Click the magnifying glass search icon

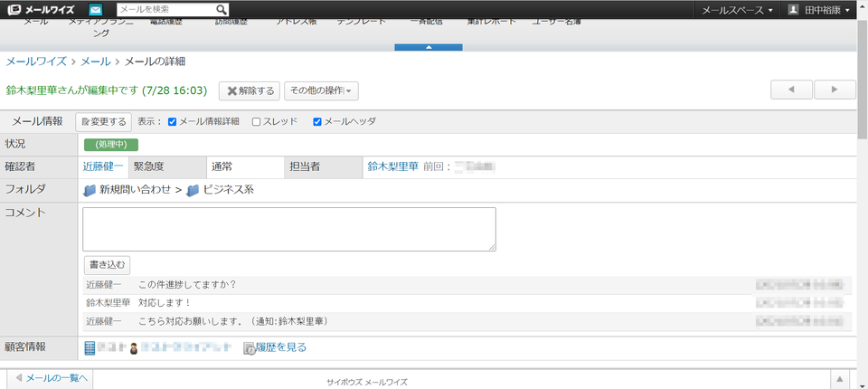coord(221,9)
